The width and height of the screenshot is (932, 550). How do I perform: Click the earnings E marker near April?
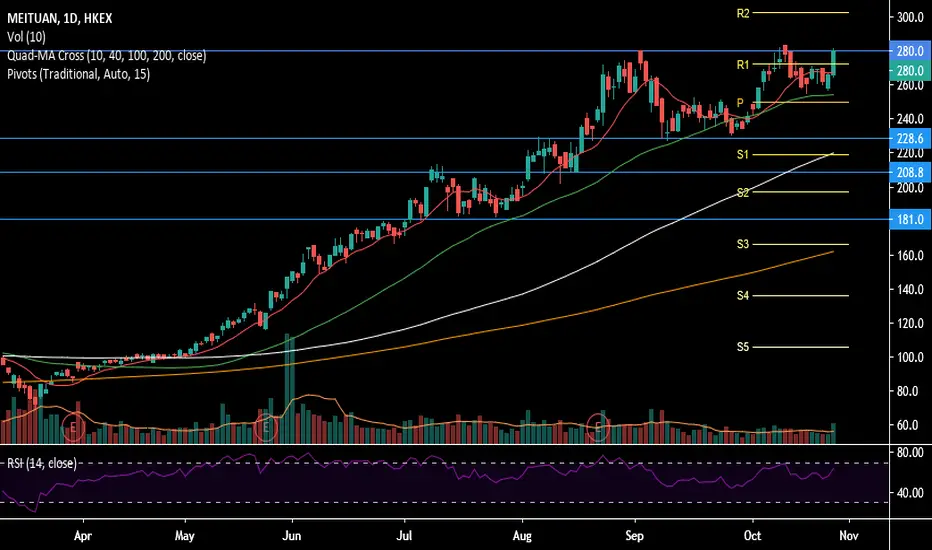pyautogui.click(x=74, y=427)
